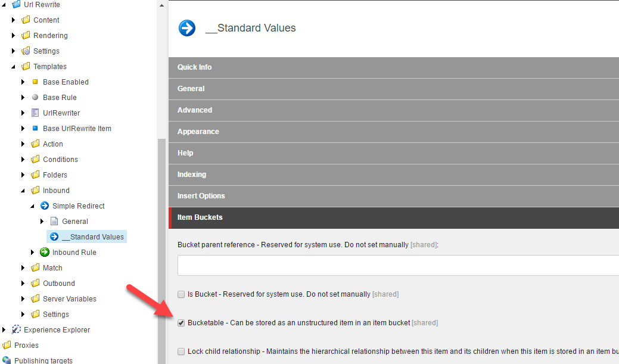The width and height of the screenshot is (619, 364).
Task: Click the yellow Base Enabled template icon
Action: pyautogui.click(x=35, y=82)
